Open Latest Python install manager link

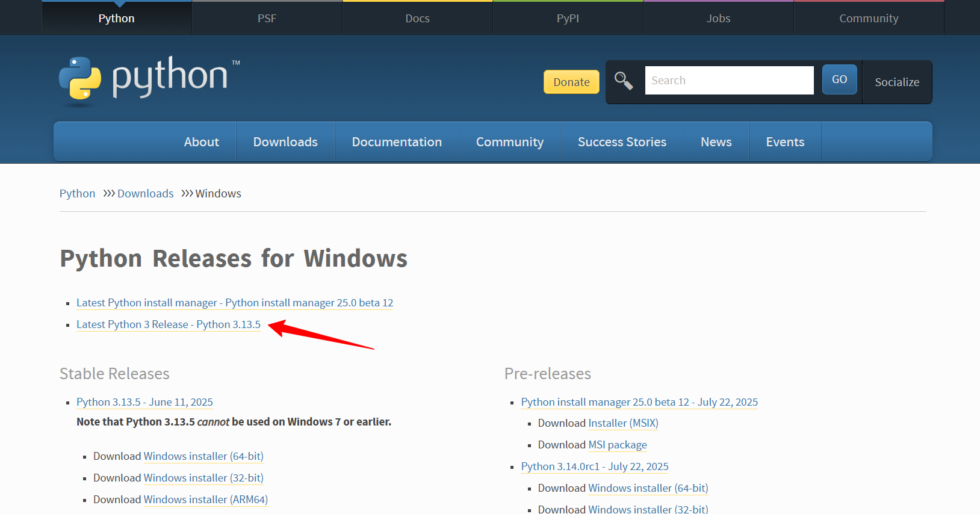[235, 303]
